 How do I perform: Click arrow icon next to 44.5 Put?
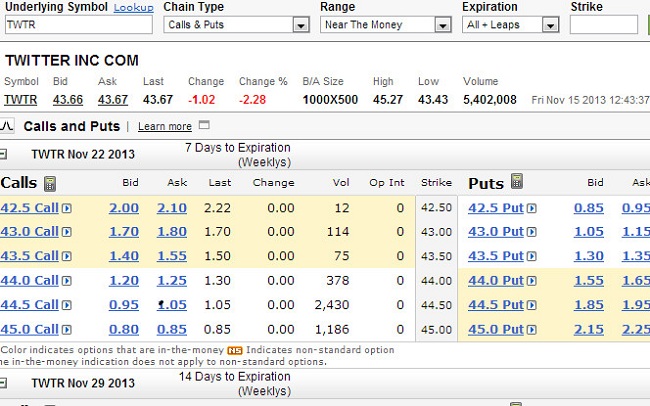(531, 305)
